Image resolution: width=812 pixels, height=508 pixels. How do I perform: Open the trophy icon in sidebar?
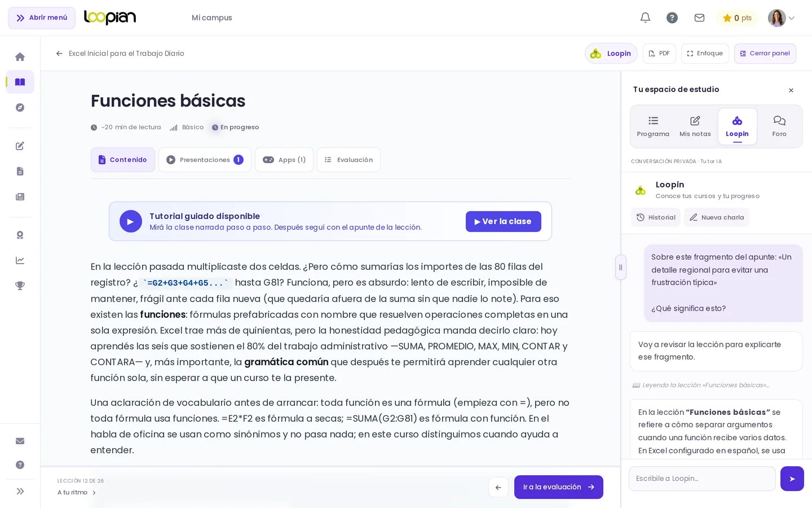tap(20, 286)
